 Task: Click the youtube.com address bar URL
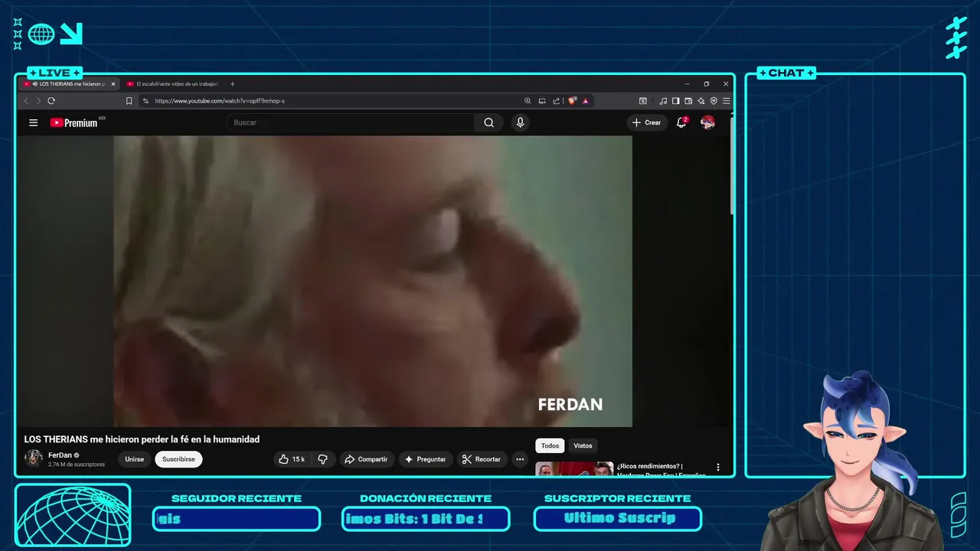(220, 101)
